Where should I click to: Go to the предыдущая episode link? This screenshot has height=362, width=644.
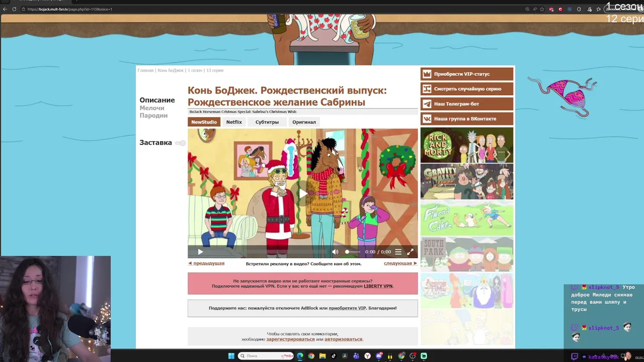(x=206, y=263)
